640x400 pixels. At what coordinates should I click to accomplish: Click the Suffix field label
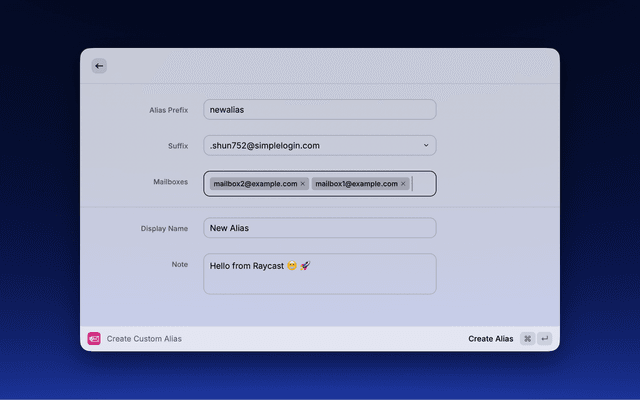pos(177,146)
